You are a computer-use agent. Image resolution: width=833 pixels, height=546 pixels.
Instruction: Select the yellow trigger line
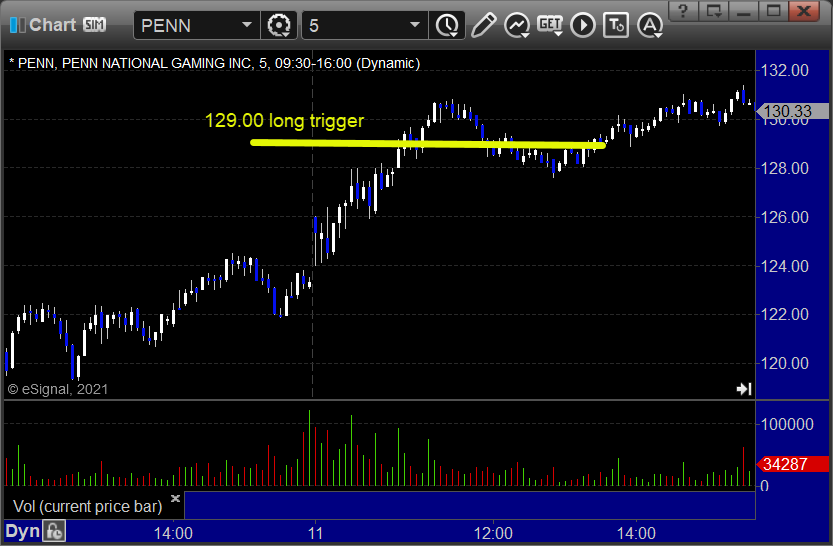pos(428,143)
